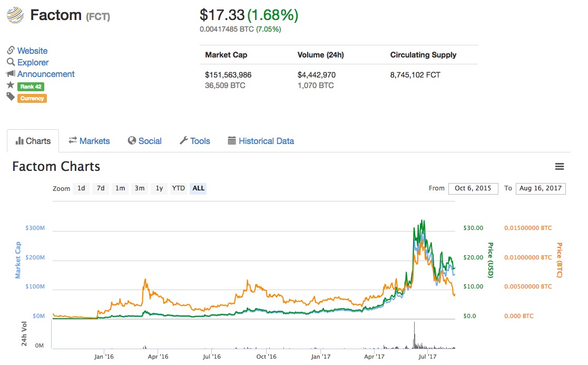588x365 pixels.
Task: Open the Explorer link
Action: (33, 62)
